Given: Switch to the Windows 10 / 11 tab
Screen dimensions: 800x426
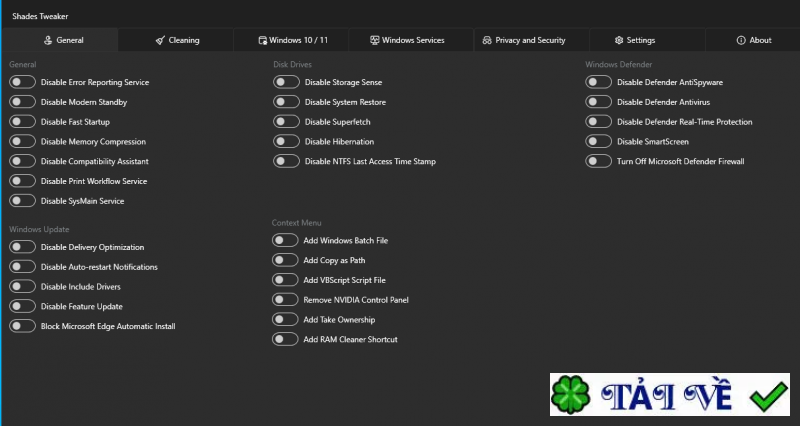Looking at the screenshot, I should coord(292,40).
